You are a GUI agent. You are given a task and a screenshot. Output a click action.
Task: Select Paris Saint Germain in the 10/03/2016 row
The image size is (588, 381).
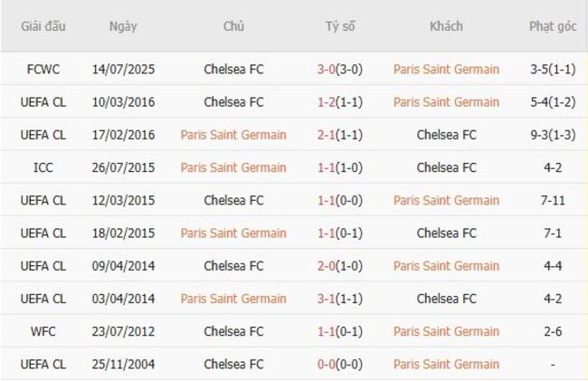pos(446,102)
